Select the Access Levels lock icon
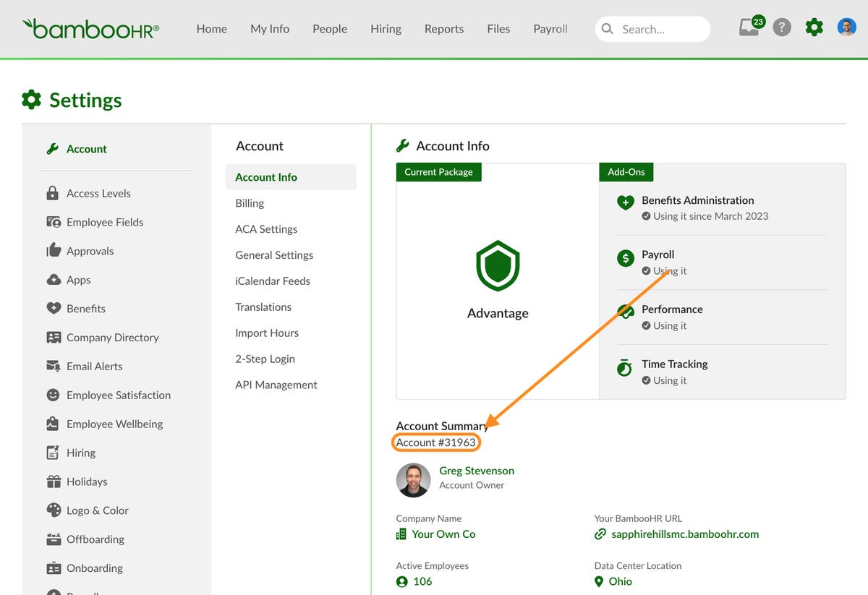 point(52,193)
